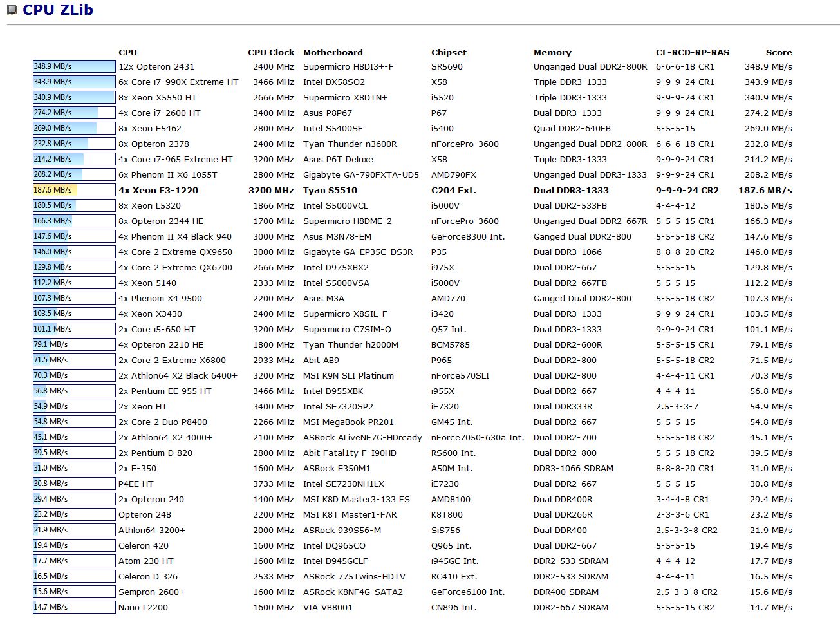Click 4x Core 2 Extreme QX6700

[x=175, y=267]
